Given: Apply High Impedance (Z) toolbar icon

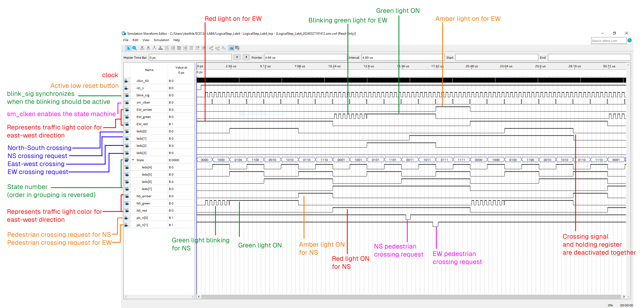Looking at the screenshot, I should [x=161, y=48].
